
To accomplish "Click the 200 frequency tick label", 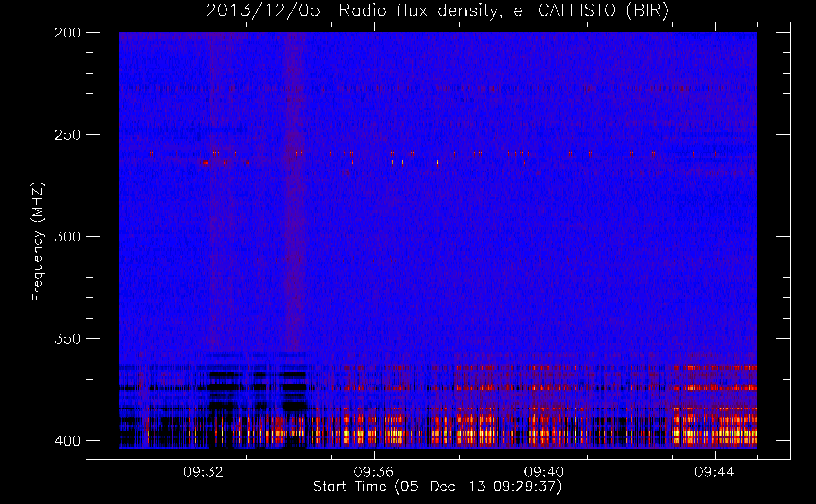I will click(x=67, y=33).
